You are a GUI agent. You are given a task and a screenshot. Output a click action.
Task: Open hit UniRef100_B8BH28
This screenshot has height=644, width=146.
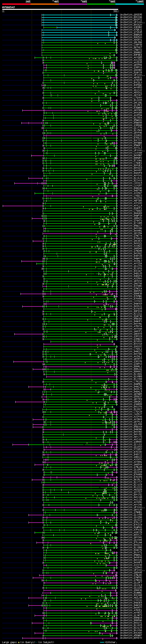[x=131, y=35]
